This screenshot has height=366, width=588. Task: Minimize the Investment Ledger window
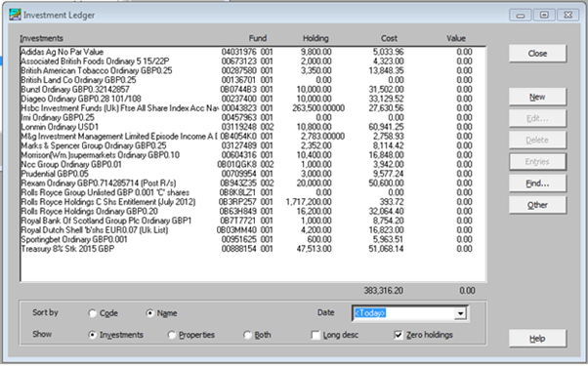[x=521, y=15]
